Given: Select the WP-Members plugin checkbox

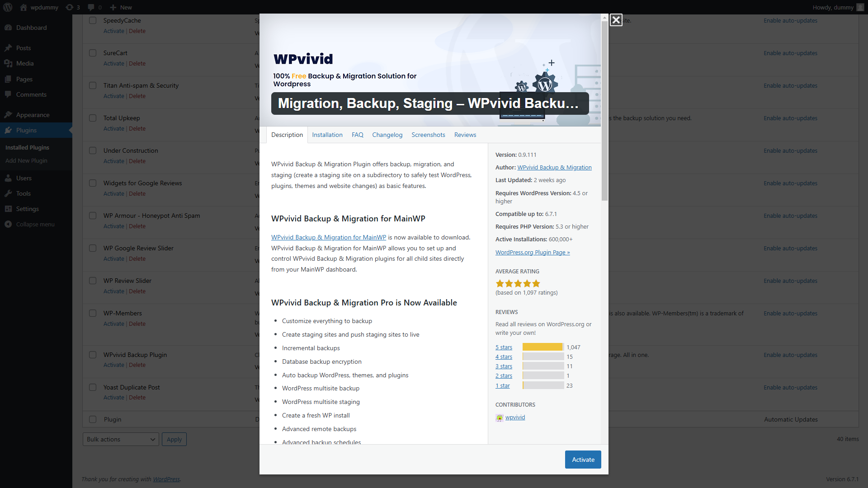Looking at the screenshot, I should tap(93, 313).
